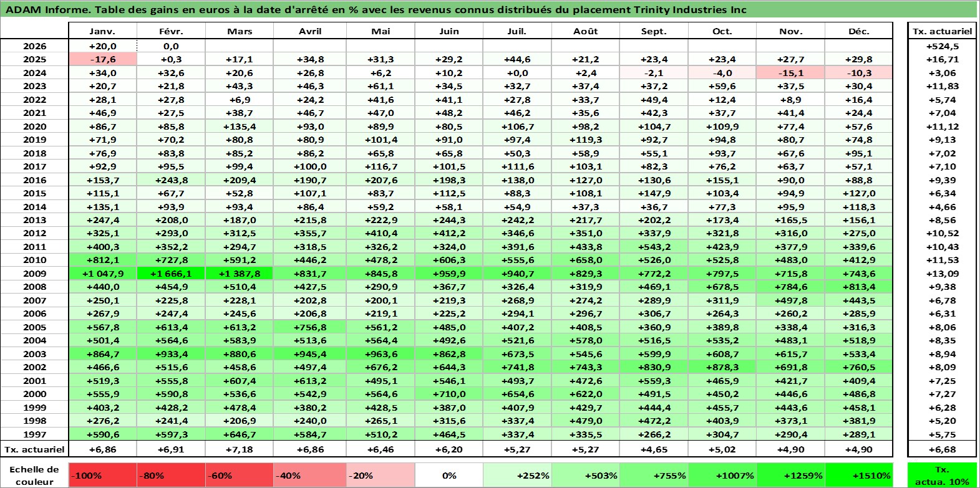Select the '+13,09' actuarial rate for 2009
Screen dimensions: 980x488
coord(942,274)
